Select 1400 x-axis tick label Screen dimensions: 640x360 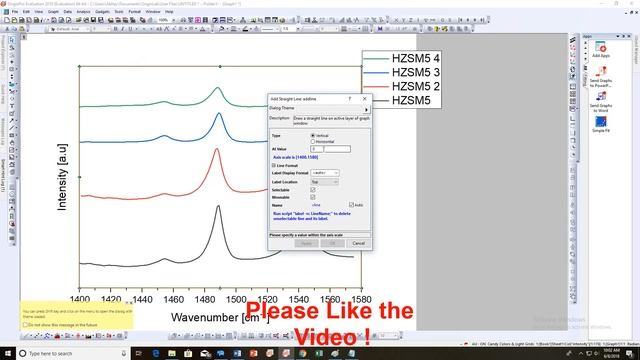pos(80,299)
